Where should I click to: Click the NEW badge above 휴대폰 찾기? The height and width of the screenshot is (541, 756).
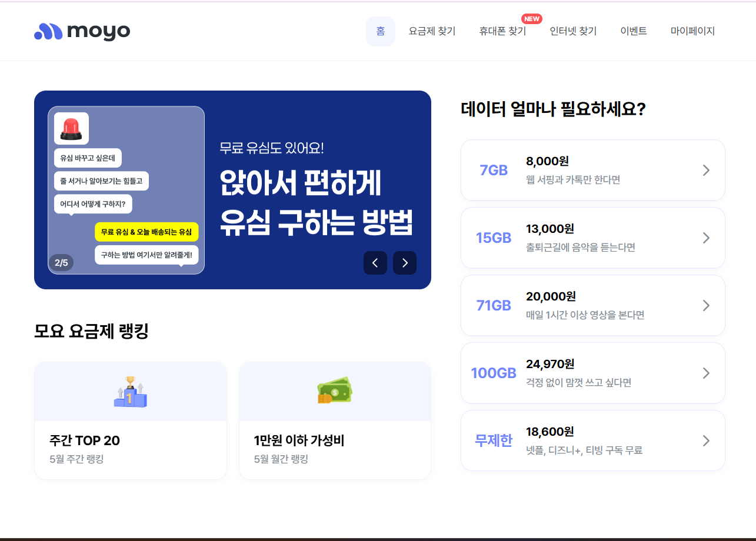[x=532, y=19]
